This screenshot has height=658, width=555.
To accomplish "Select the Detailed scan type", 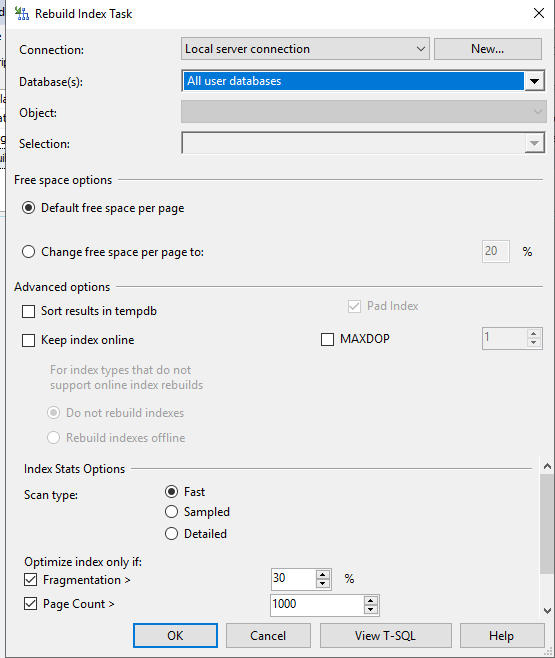I will coord(171,533).
